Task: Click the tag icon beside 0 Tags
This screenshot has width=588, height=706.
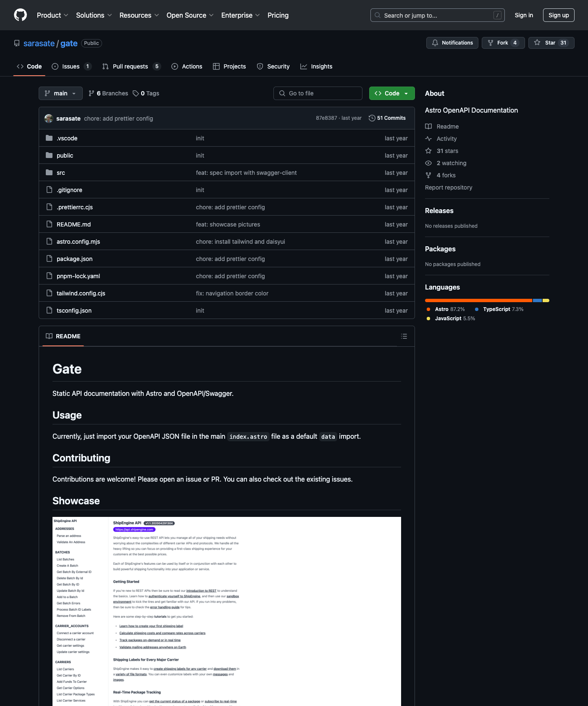Action: [136, 93]
